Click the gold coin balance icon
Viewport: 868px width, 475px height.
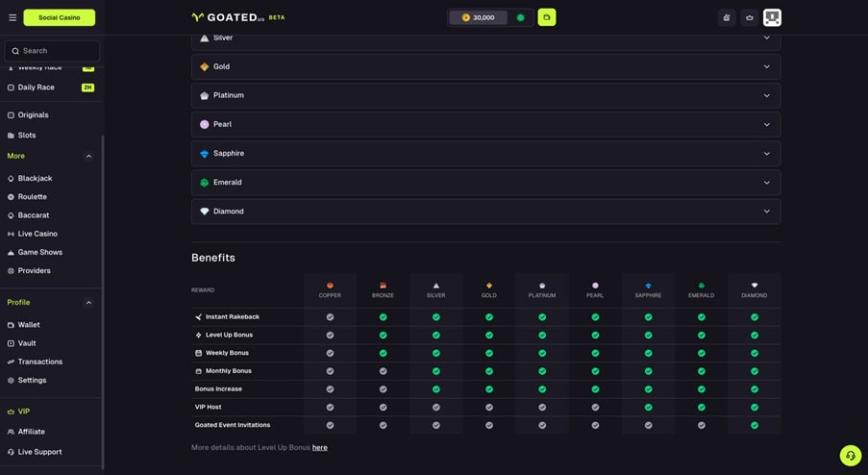[x=465, y=17]
